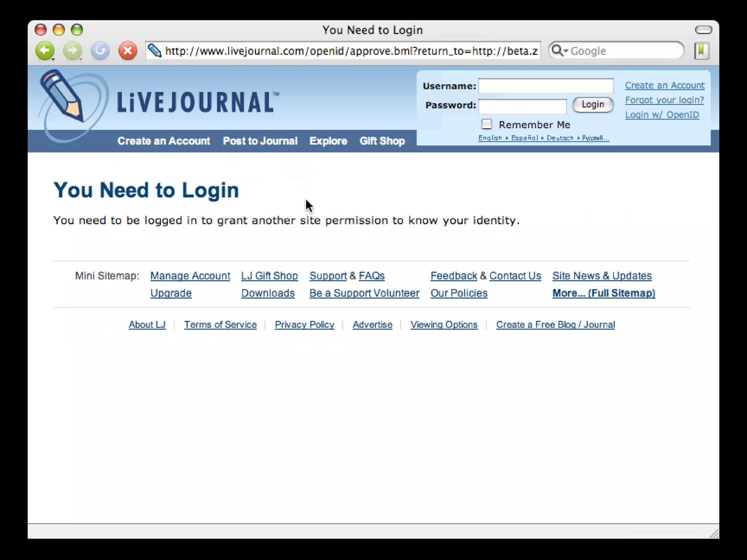Open the Google search engine dropdown
The height and width of the screenshot is (560, 747).
[559, 51]
